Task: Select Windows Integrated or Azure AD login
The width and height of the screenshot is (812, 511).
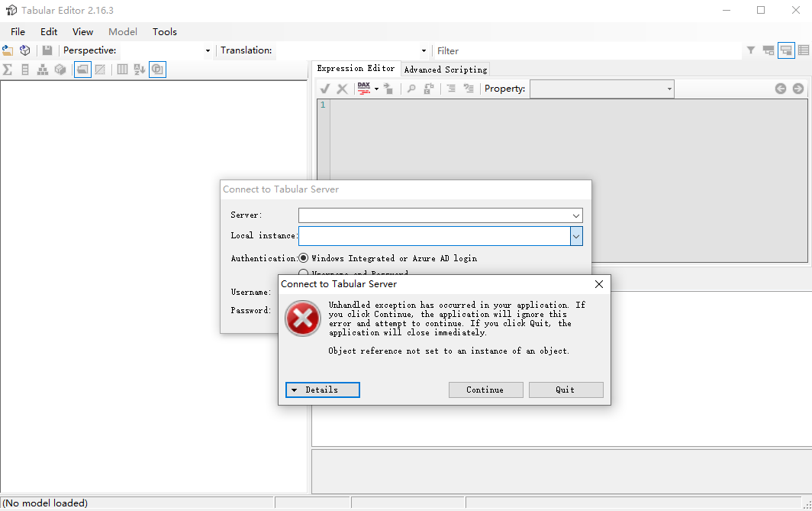Action: pos(304,258)
